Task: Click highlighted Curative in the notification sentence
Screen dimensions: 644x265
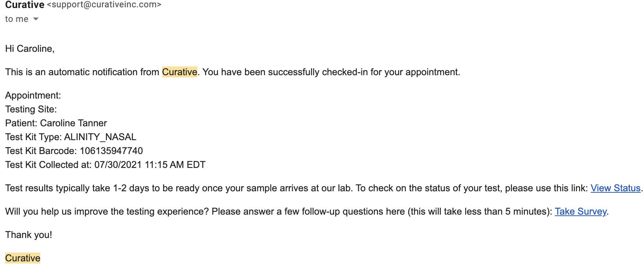Action: [179, 72]
